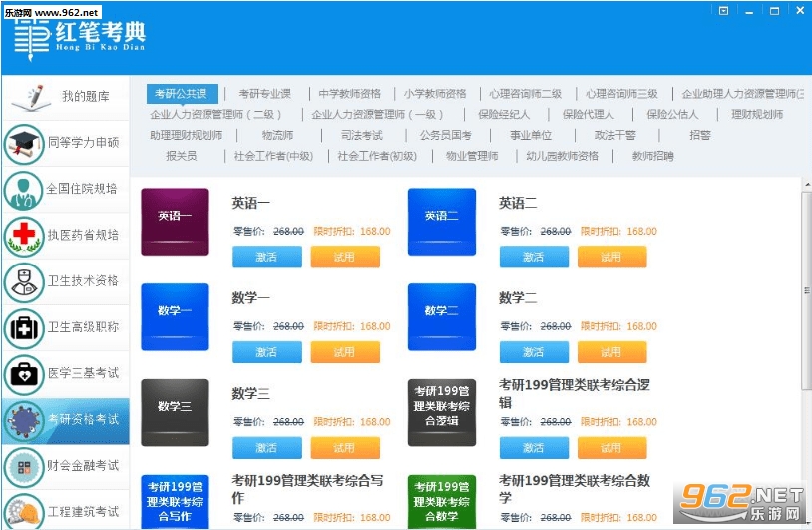This screenshot has height=530, width=812.
Task: Activate the 英语一 course with 激活
Action: pyautogui.click(x=266, y=257)
